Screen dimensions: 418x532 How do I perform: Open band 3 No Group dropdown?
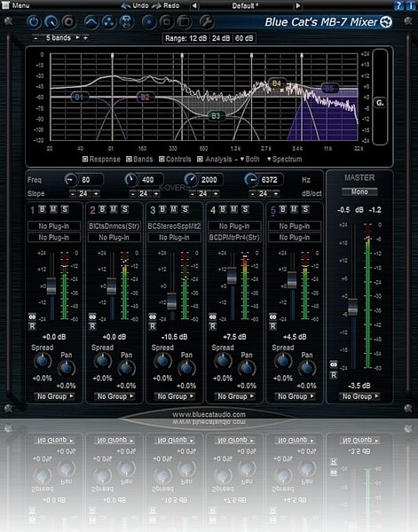pos(176,396)
